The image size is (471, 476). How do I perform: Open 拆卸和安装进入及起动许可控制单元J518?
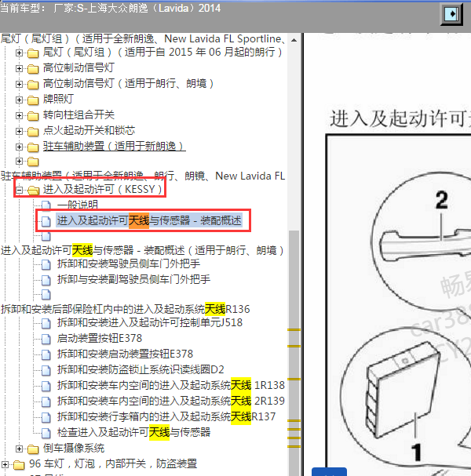[x=150, y=322]
